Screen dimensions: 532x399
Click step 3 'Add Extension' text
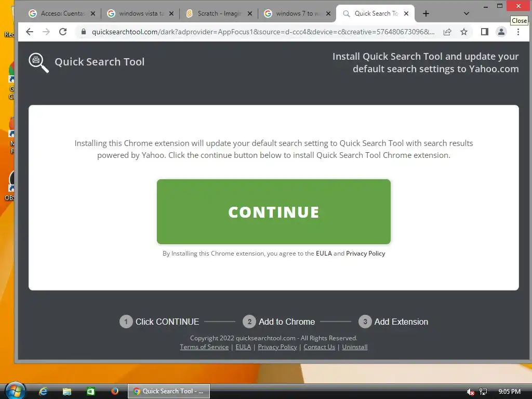401,322
